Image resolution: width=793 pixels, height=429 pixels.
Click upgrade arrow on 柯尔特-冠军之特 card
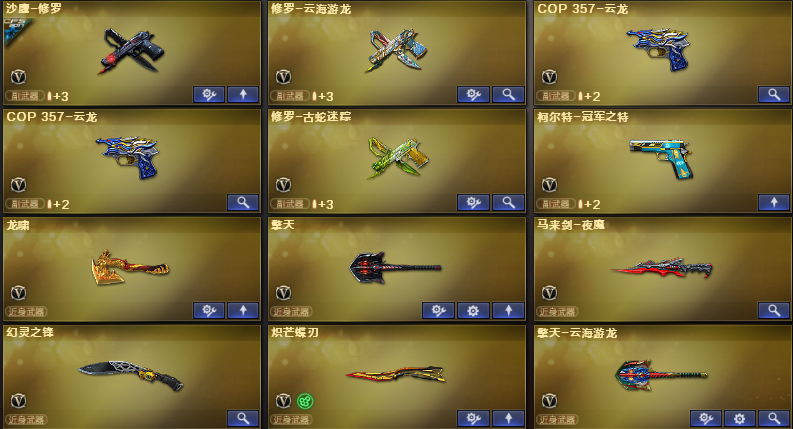774,203
